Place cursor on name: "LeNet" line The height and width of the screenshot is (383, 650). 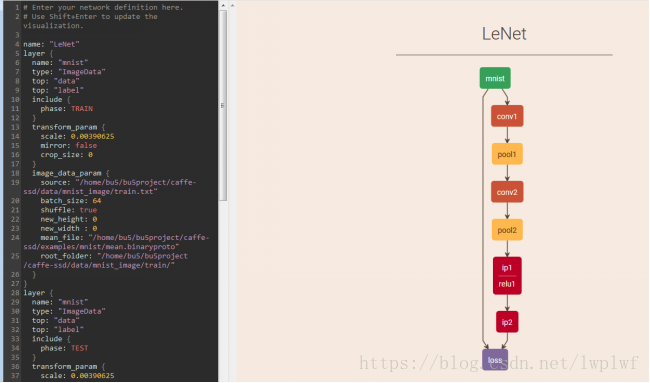point(51,44)
